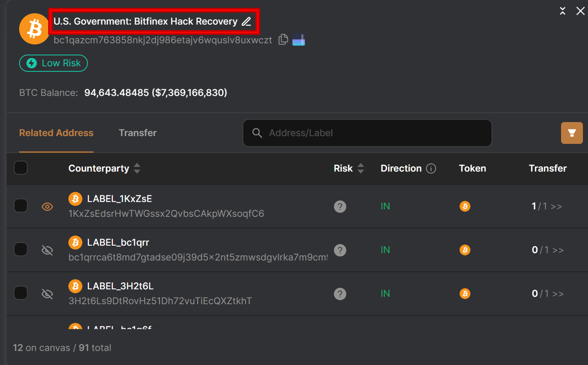Click Bitcoin coin icon beside LABEL_bc1qrr
The image size is (588, 365).
(75, 243)
